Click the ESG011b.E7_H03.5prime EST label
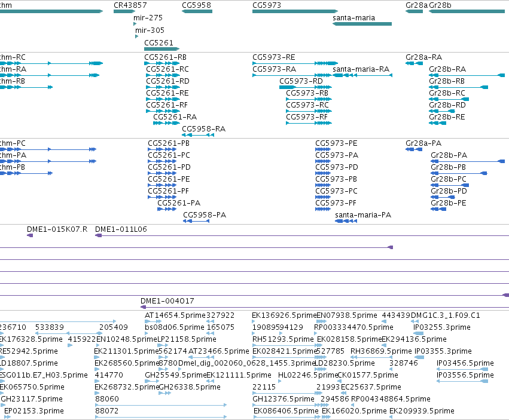This screenshot has height=420, width=509. [44, 375]
